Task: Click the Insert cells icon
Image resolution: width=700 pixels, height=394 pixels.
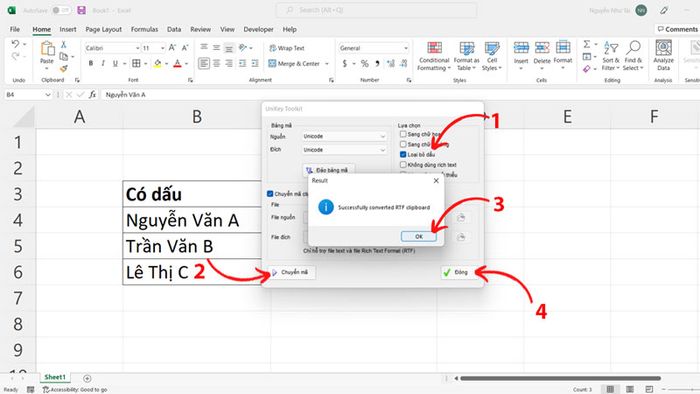Action: tap(521, 47)
